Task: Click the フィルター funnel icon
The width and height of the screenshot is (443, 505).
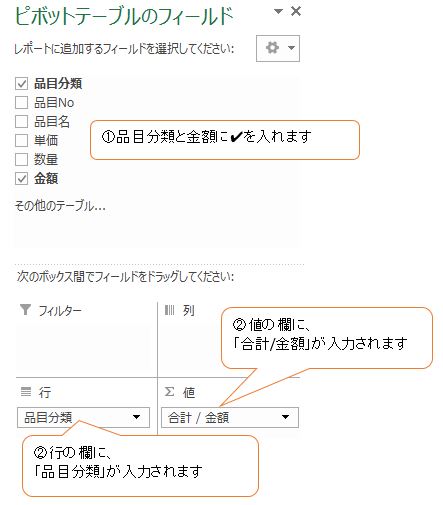Action: [25, 310]
